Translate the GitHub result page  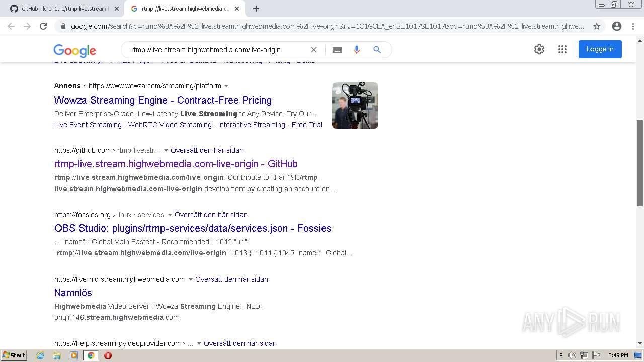(207, 150)
